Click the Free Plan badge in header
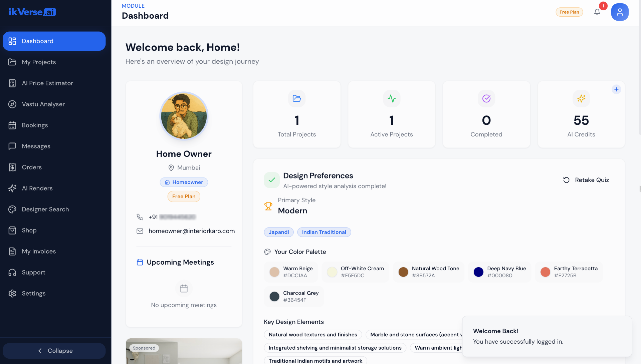The width and height of the screenshot is (641, 364). [x=569, y=12]
